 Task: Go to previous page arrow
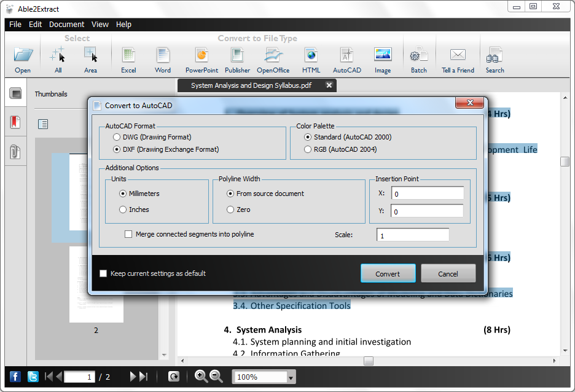coord(59,377)
